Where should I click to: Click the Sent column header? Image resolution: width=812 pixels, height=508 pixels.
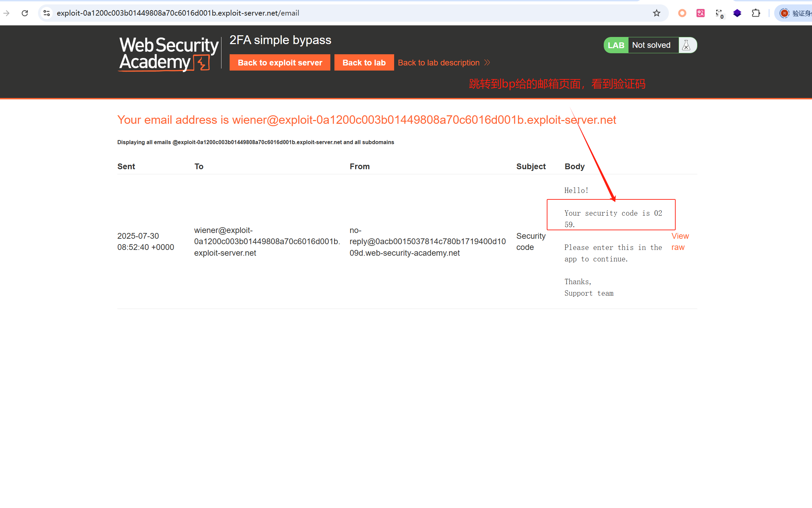(x=126, y=167)
